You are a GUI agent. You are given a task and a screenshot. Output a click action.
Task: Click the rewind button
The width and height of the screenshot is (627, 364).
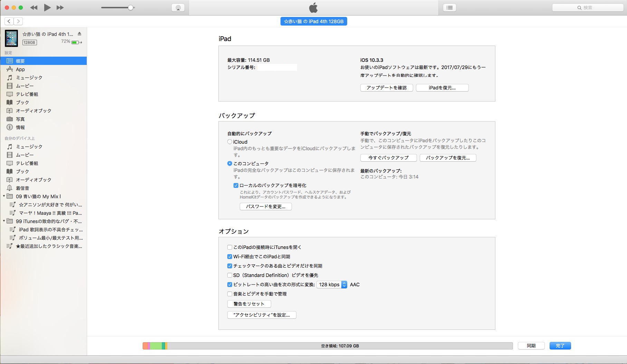coord(34,8)
